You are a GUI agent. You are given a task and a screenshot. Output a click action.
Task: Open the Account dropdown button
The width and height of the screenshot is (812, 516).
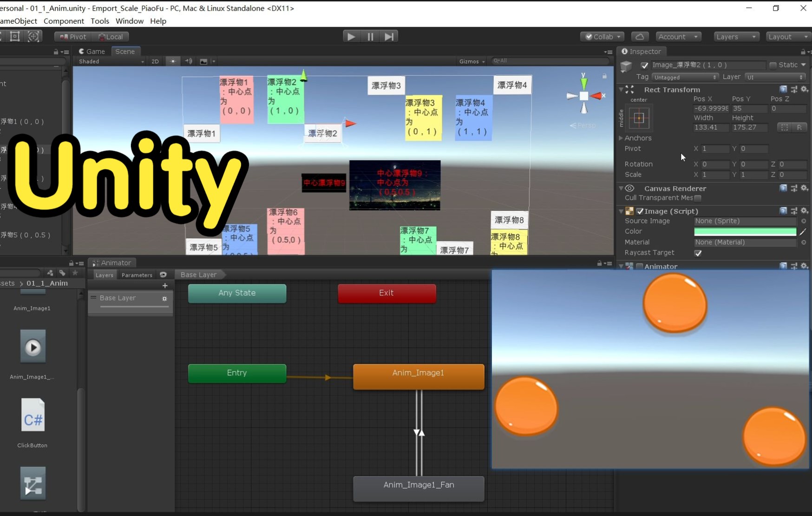pos(678,36)
